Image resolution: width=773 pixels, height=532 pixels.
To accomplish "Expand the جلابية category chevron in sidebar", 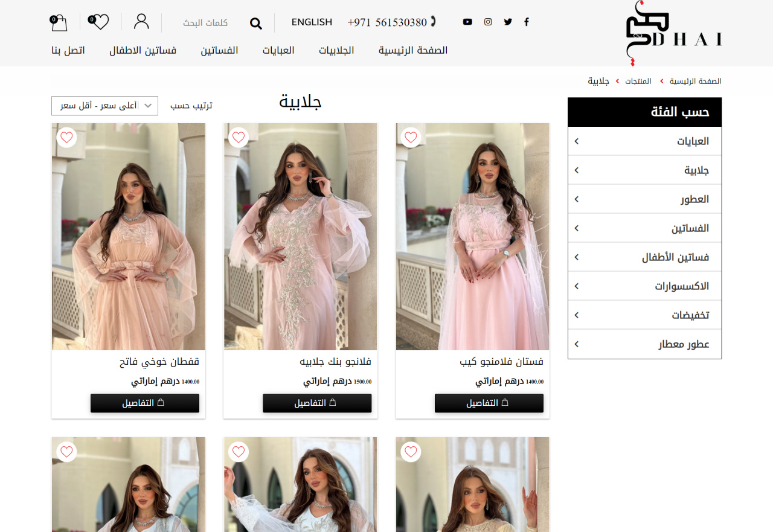I will tap(576, 170).
